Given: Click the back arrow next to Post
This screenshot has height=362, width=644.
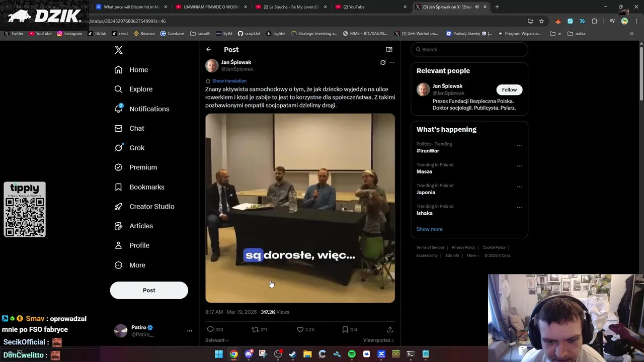Looking at the screenshot, I should (x=209, y=49).
